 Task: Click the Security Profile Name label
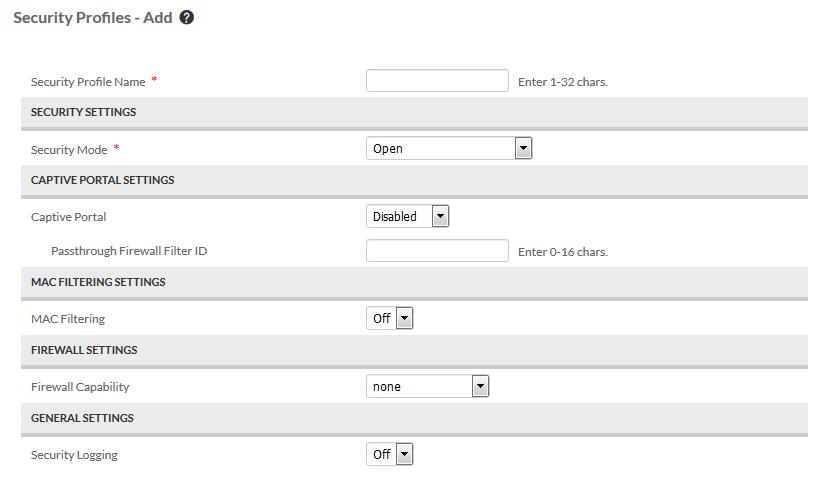point(88,82)
